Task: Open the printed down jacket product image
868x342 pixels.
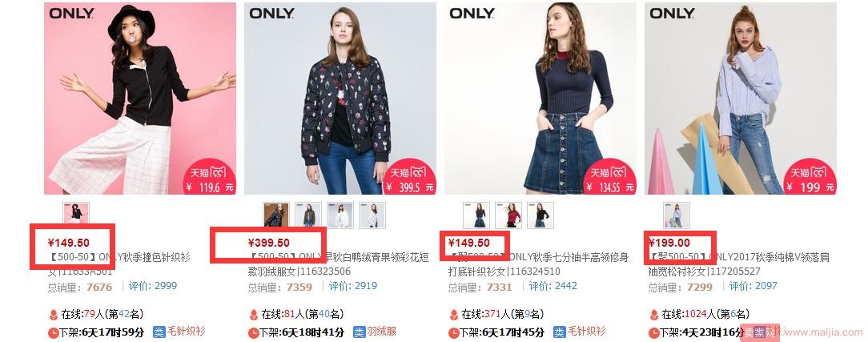Action: pos(340,99)
